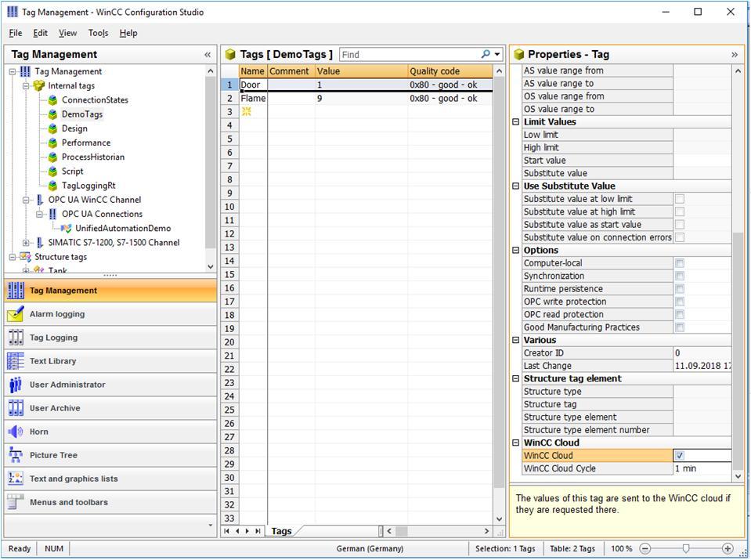Click the Properties vertical scrollbar thumb

(x=738, y=351)
